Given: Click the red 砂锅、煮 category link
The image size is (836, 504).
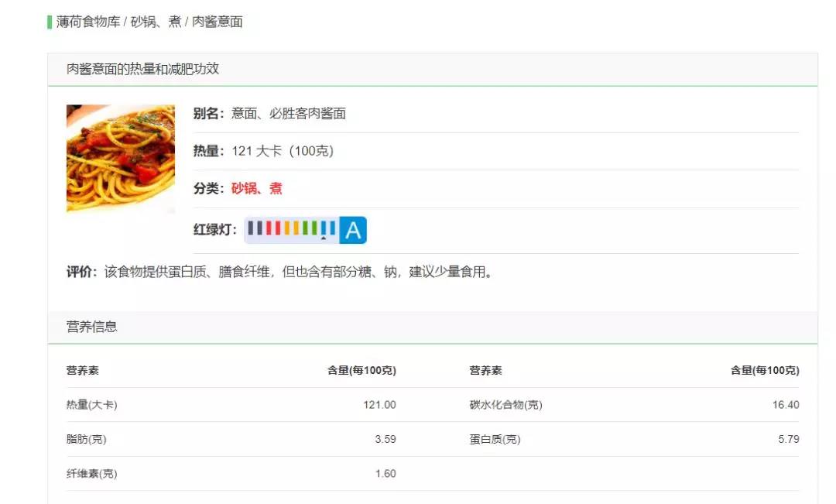Looking at the screenshot, I should tap(256, 188).
